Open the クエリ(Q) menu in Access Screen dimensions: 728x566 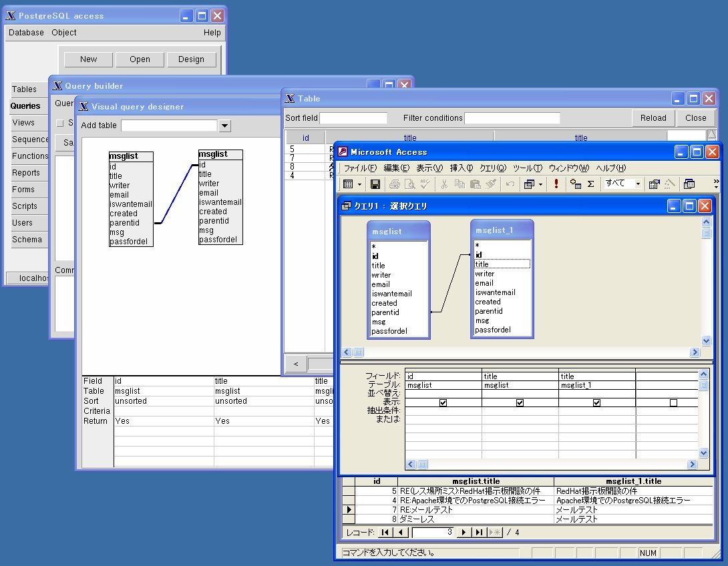(x=493, y=168)
